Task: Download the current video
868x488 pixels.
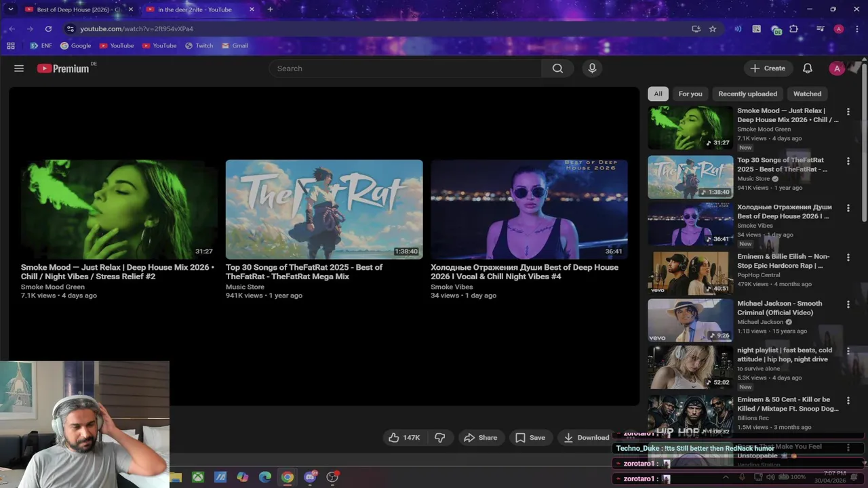Action: (586, 438)
